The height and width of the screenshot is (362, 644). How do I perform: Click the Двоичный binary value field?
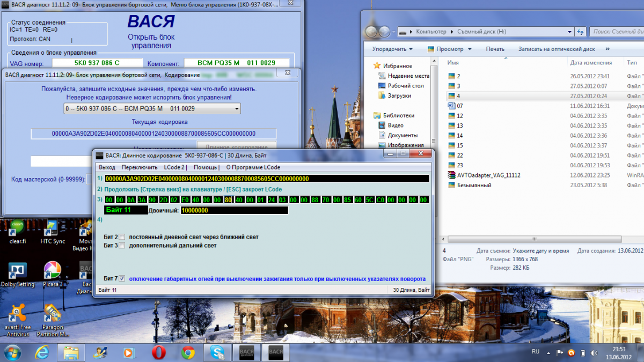click(x=234, y=210)
